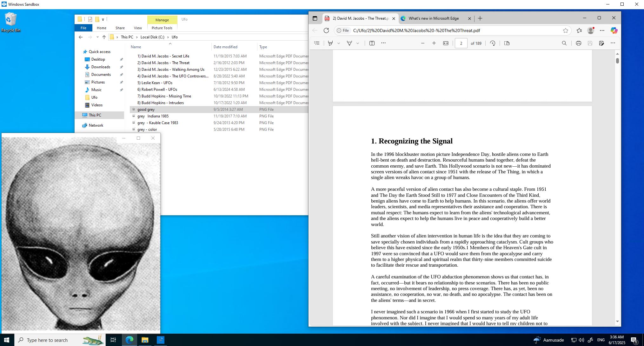Image resolution: width=644 pixels, height=346 pixels.
Task: Open Explorer recent locations dropdown
Action: pyautogui.click(x=97, y=37)
